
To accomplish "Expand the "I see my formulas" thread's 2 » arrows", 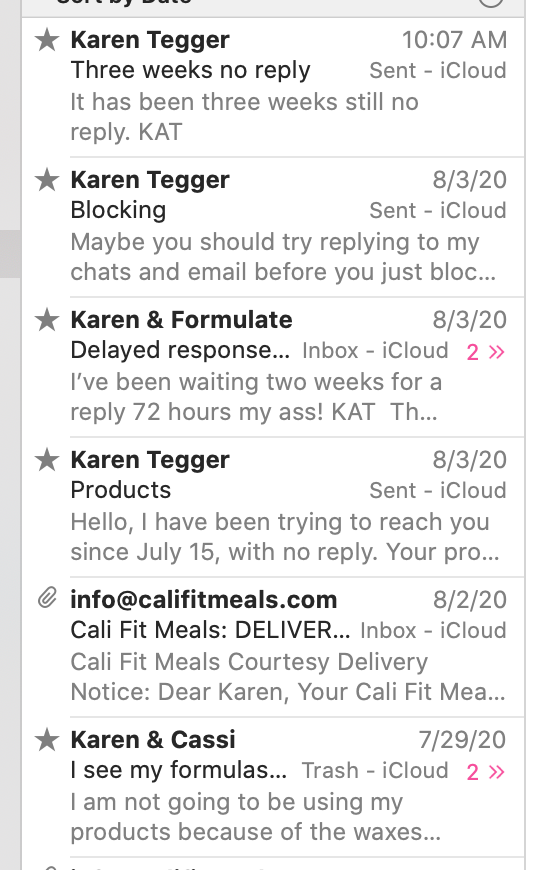I will 486,772.
